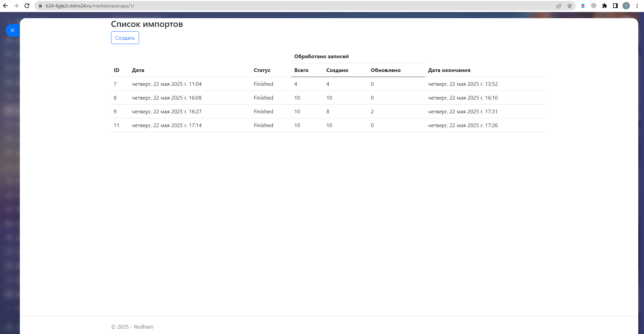The width and height of the screenshot is (644, 334).
Task: Click the browser back arrow
Action: [x=5, y=6]
